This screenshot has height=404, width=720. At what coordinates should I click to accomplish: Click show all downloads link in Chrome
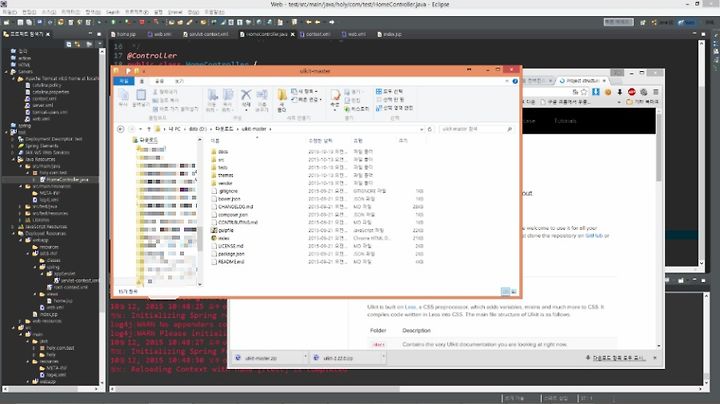point(619,358)
